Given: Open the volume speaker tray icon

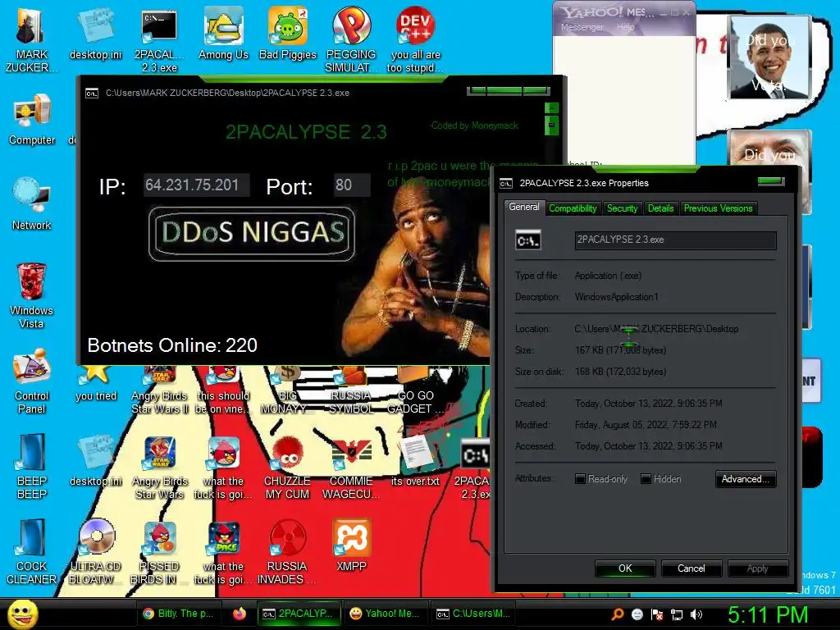Looking at the screenshot, I should click(x=696, y=614).
